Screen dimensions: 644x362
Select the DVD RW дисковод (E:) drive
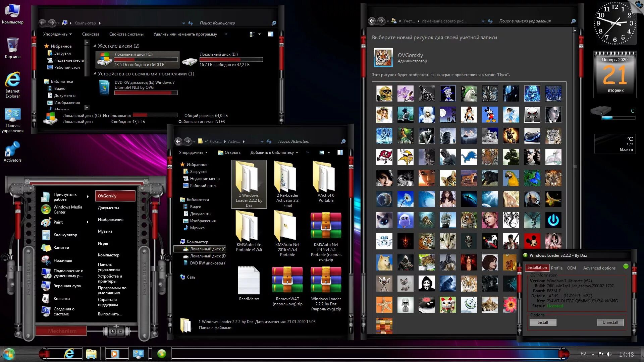[x=138, y=87]
